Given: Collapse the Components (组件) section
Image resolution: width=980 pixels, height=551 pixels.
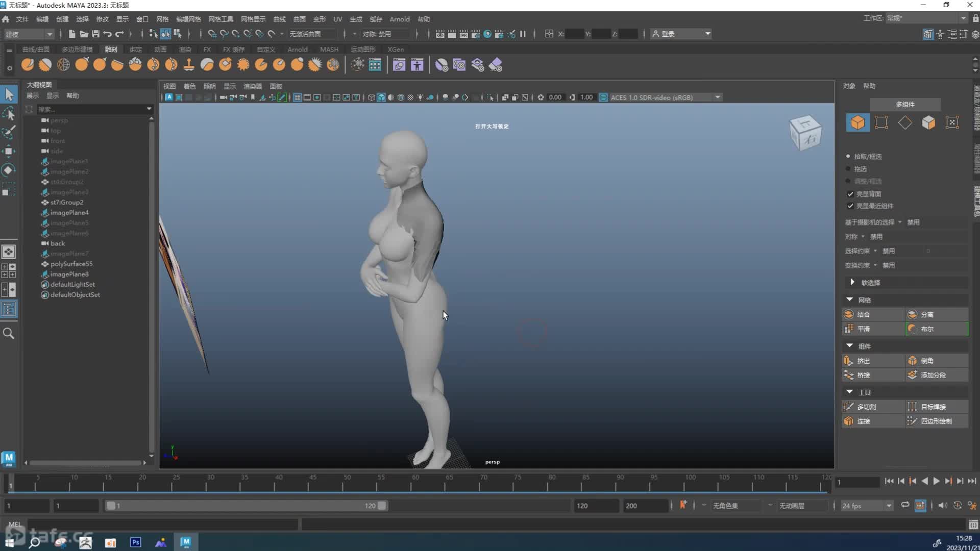Looking at the screenshot, I should pos(850,346).
